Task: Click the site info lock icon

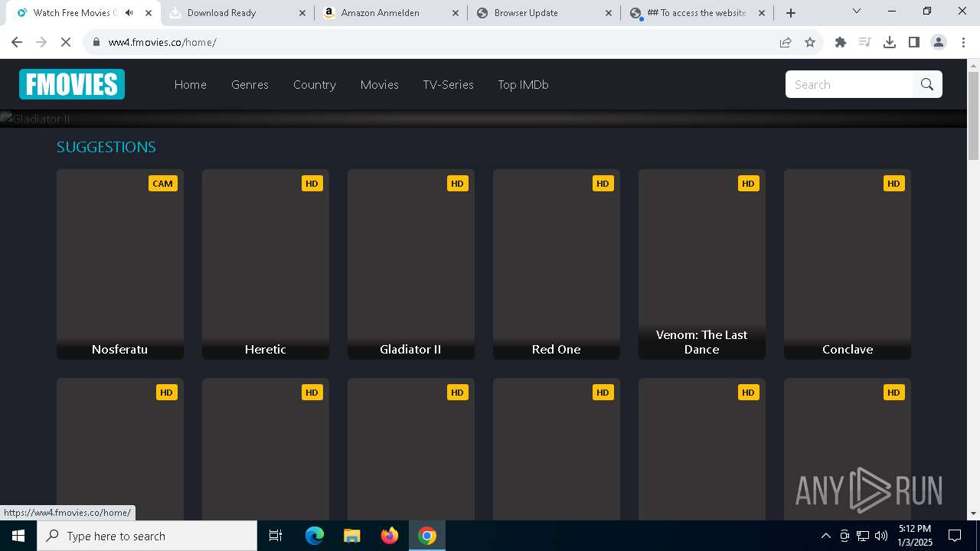Action: point(96,42)
